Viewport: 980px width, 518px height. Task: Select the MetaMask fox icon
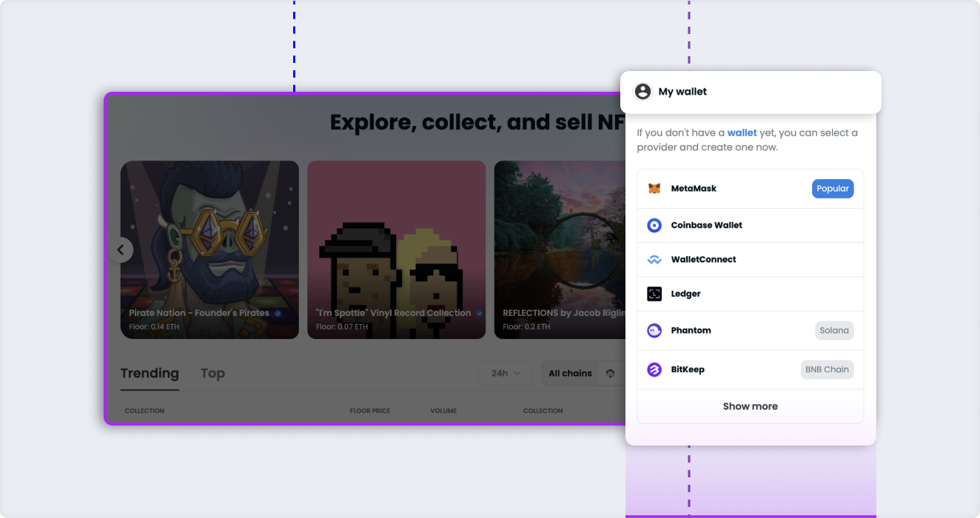point(654,189)
